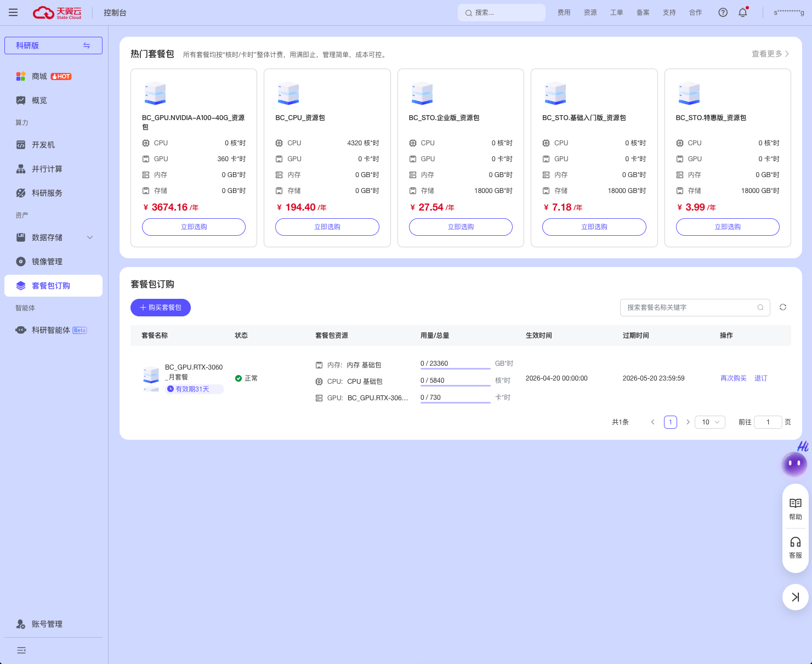Image resolution: width=812 pixels, height=664 pixels.
Task: Click the BC_CPU_资源包 card icon
Action: (x=288, y=94)
